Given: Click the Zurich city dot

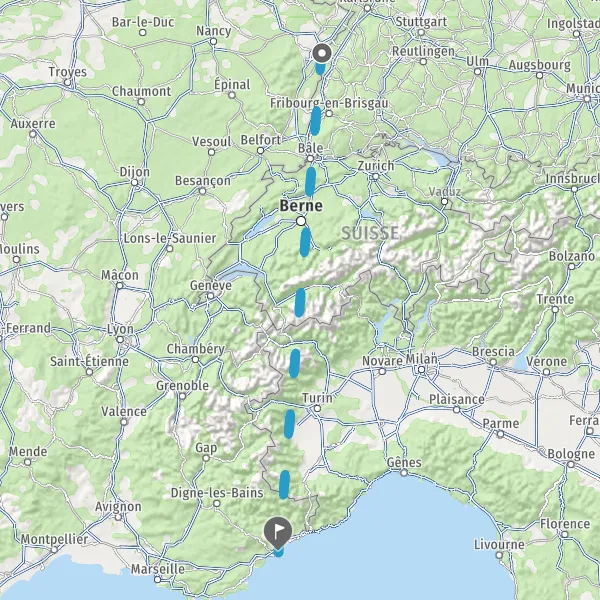Looking at the screenshot, I should pyautogui.click(x=375, y=176).
